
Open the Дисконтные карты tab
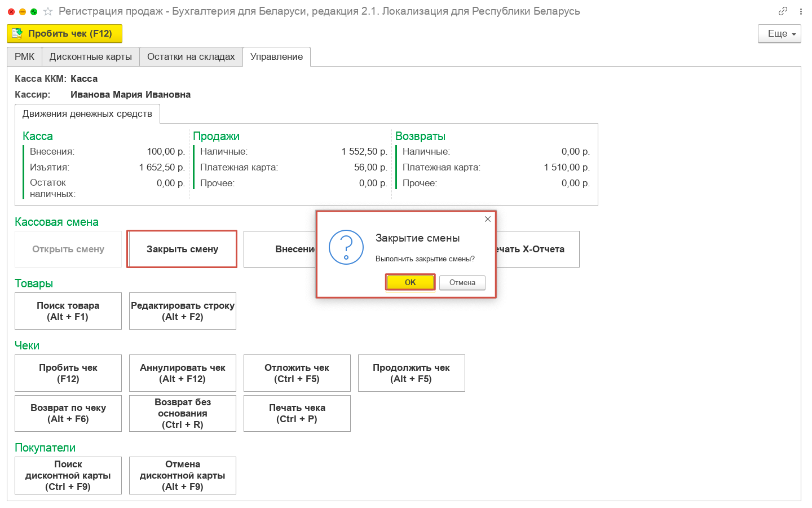(x=90, y=57)
